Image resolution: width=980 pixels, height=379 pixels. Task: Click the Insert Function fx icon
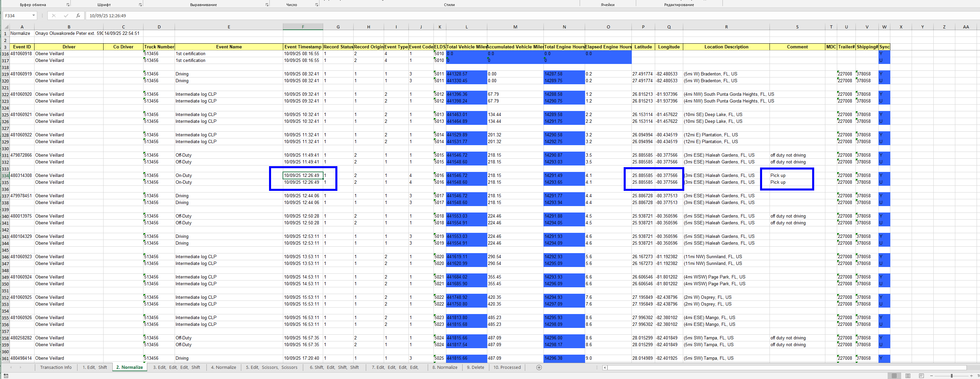click(78, 16)
